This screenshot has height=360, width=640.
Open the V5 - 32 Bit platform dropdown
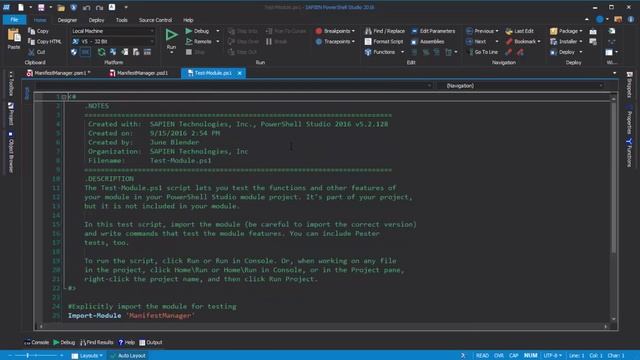point(112,42)
